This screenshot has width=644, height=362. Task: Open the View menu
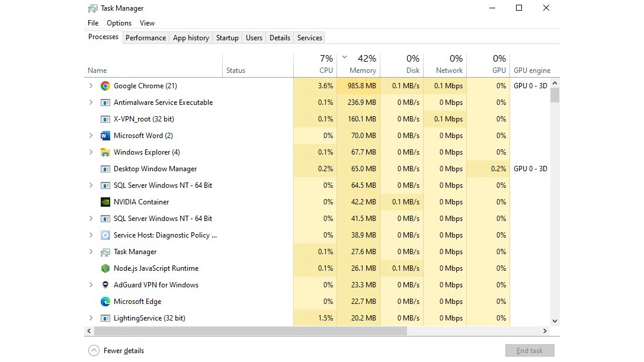tap(147, 23)
